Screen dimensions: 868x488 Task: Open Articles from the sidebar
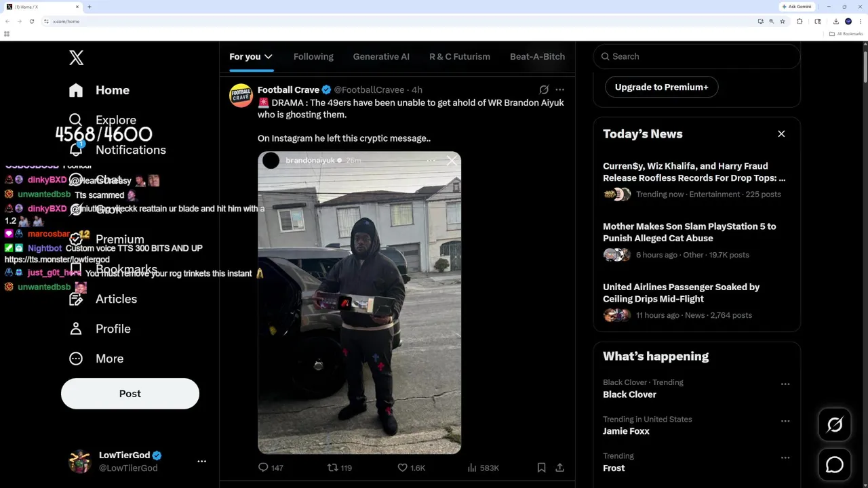[103, 299]
